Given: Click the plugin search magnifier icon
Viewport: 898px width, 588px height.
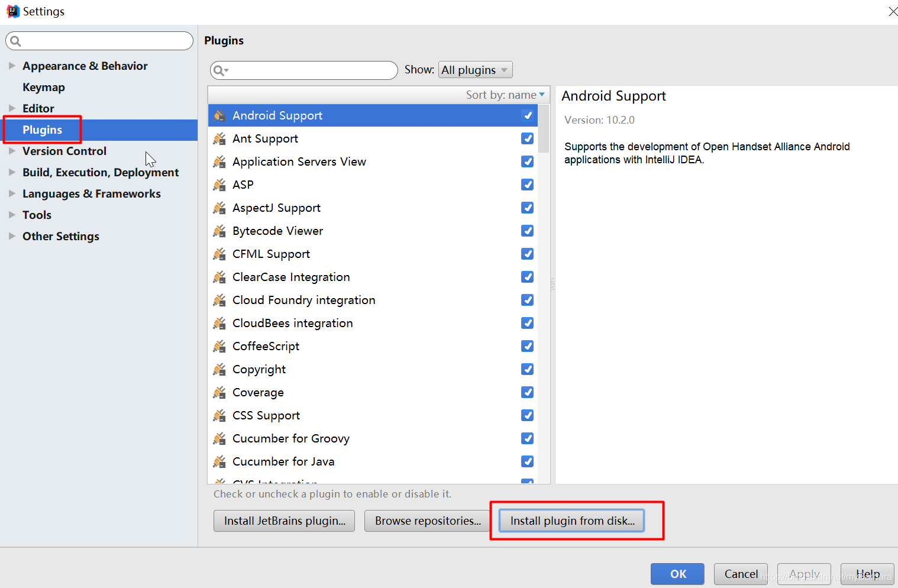Looking at the screenshot, I should [220, 70].
